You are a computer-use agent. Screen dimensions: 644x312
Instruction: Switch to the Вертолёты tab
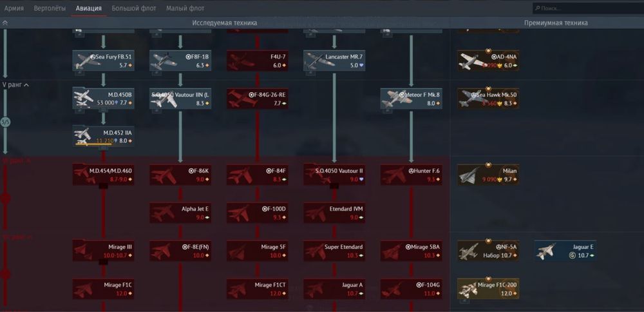pyautogui.click(x=50, y=8)
